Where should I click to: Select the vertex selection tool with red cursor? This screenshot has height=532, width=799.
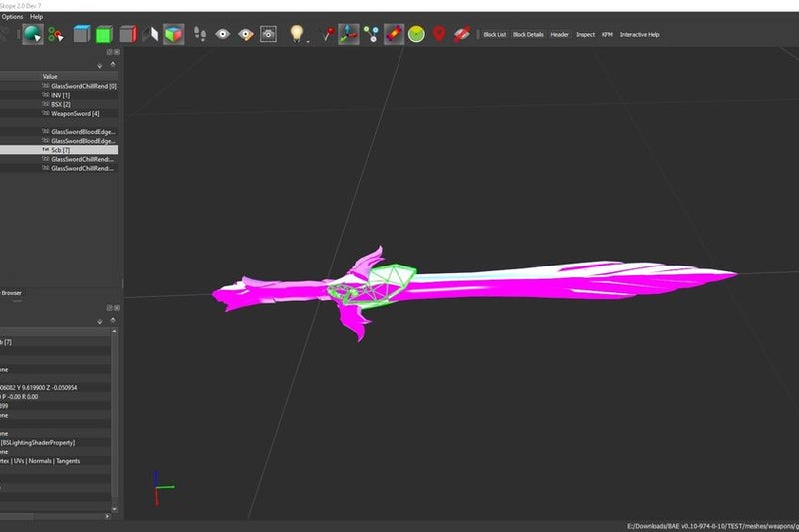click(56, 34)
